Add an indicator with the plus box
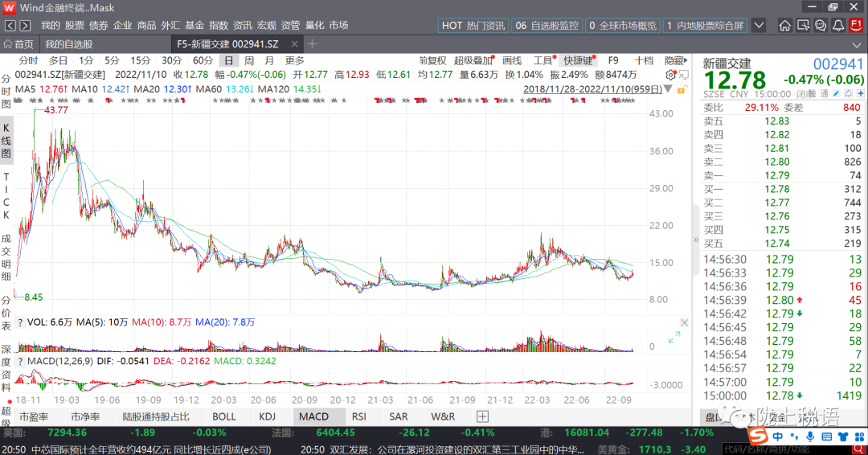The height and width of the screenshot is (455, 868). tap(482, 416)
